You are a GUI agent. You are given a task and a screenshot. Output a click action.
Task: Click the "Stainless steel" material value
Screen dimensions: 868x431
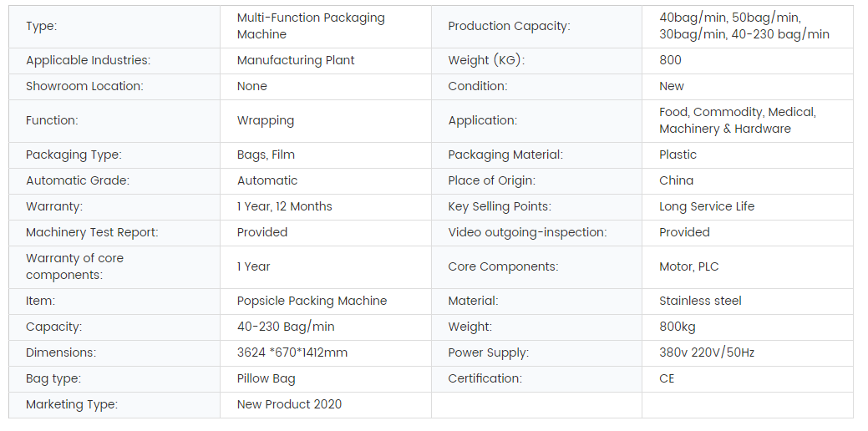(700, 301)
